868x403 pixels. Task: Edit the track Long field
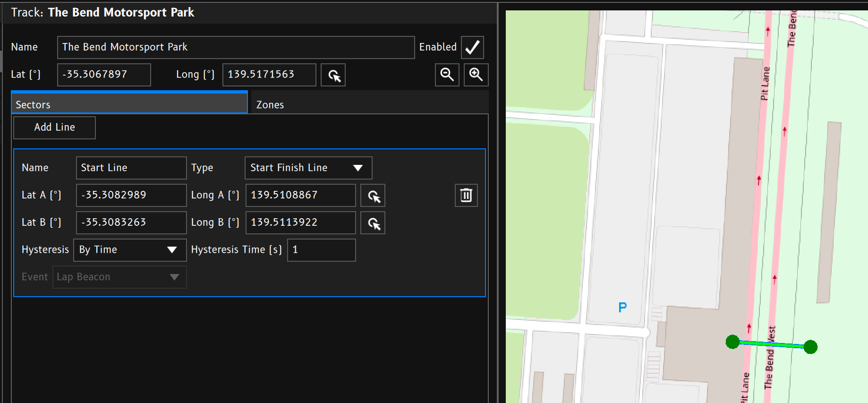click(x=269, y=75)
